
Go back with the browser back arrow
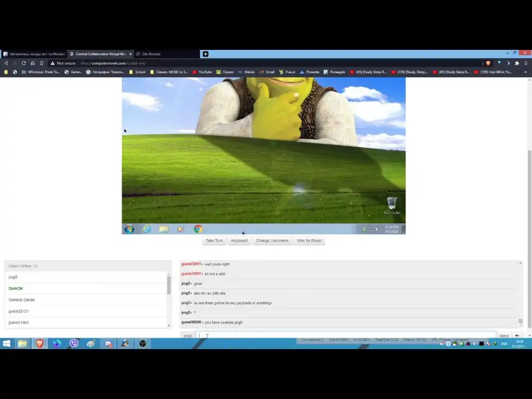(6, 63)
